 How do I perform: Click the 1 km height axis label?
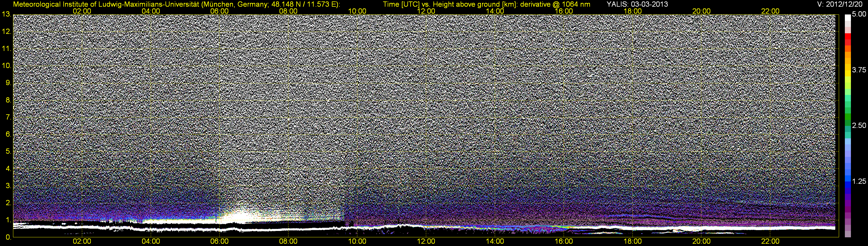(8, 220)
